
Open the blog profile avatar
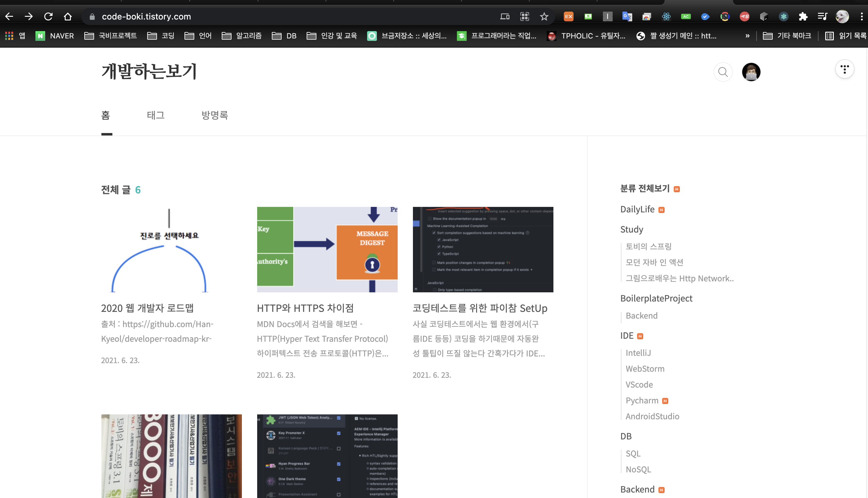(751, 72)
